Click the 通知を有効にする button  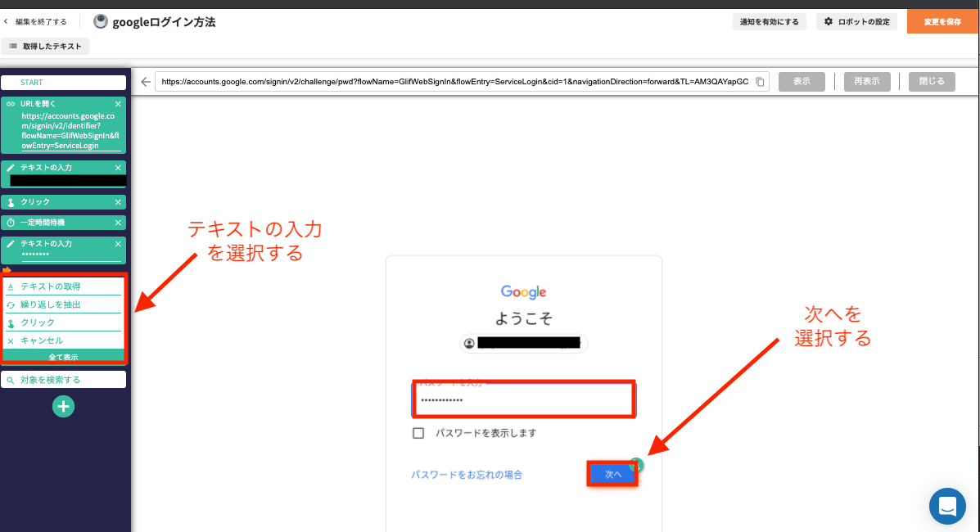[x=770, y=22]
